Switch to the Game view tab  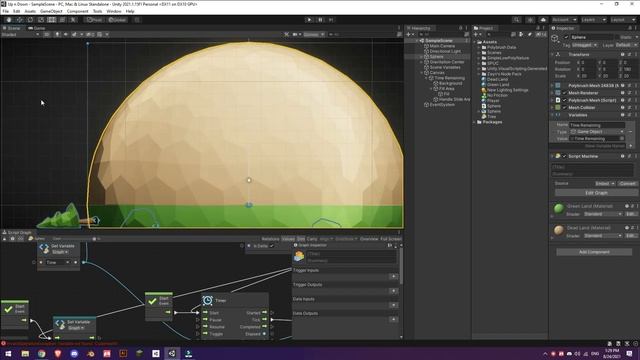click(37, 28)
